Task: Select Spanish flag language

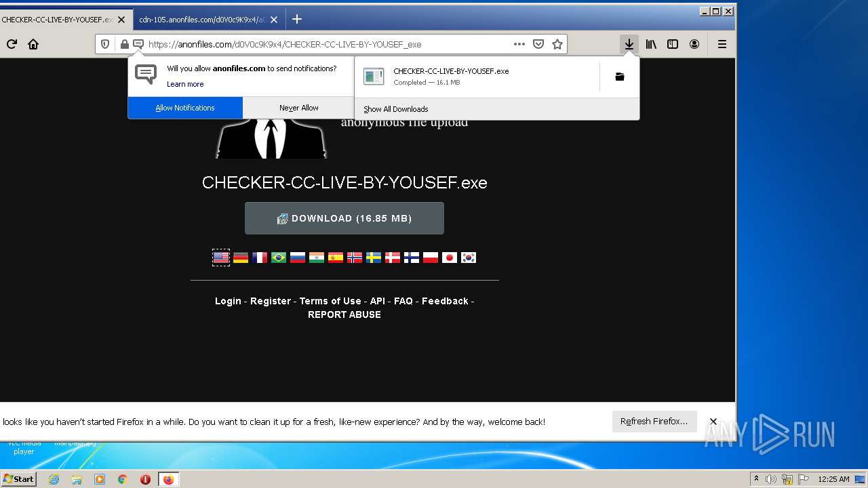Action: click(336, 258)
